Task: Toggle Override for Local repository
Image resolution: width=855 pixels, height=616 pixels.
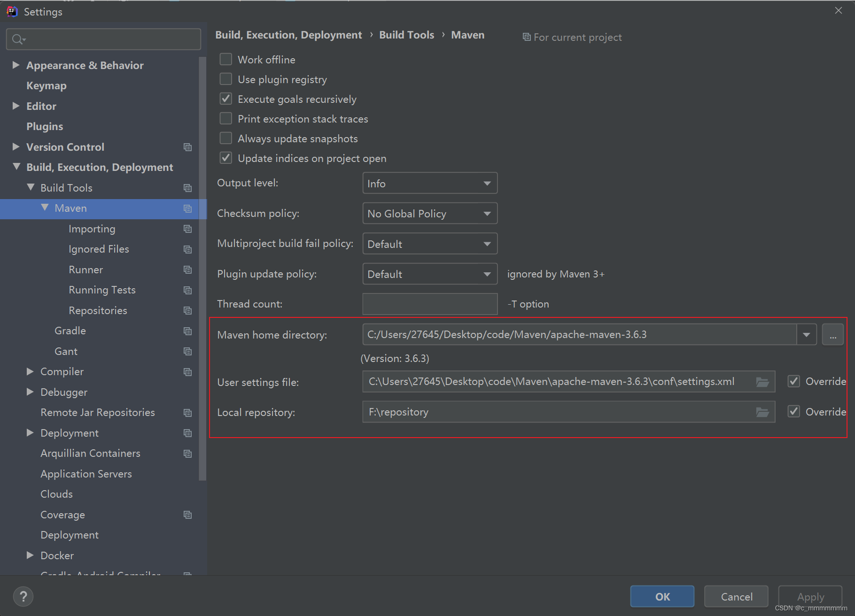Action: click(x=794, y=412)
